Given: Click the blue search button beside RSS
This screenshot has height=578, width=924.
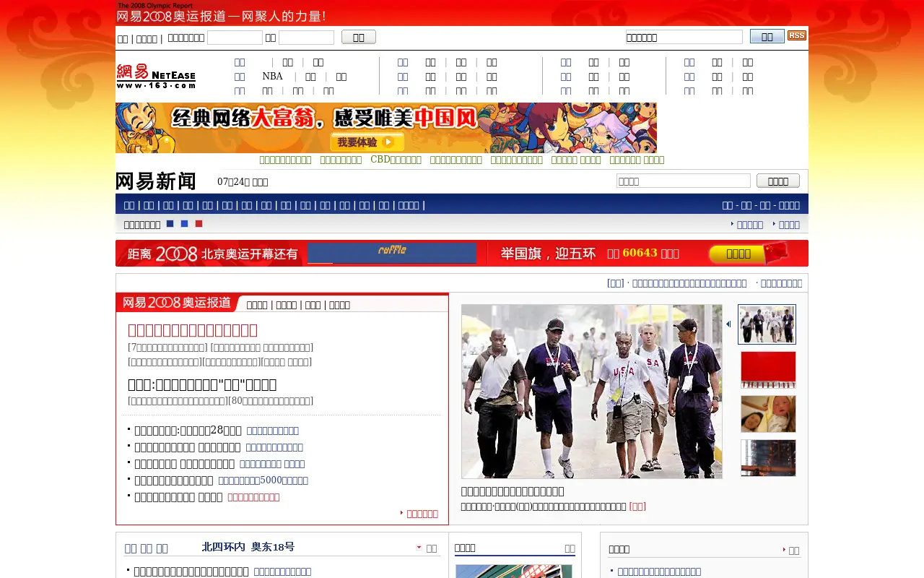Looking at the screenshot, I should click(767, 36).
